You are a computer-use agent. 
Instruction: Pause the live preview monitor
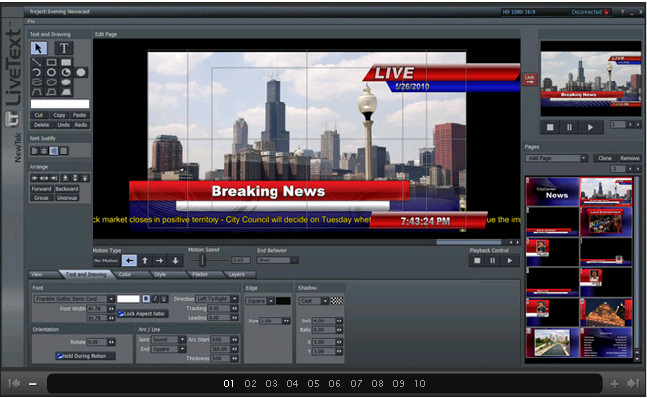(569, 127)
